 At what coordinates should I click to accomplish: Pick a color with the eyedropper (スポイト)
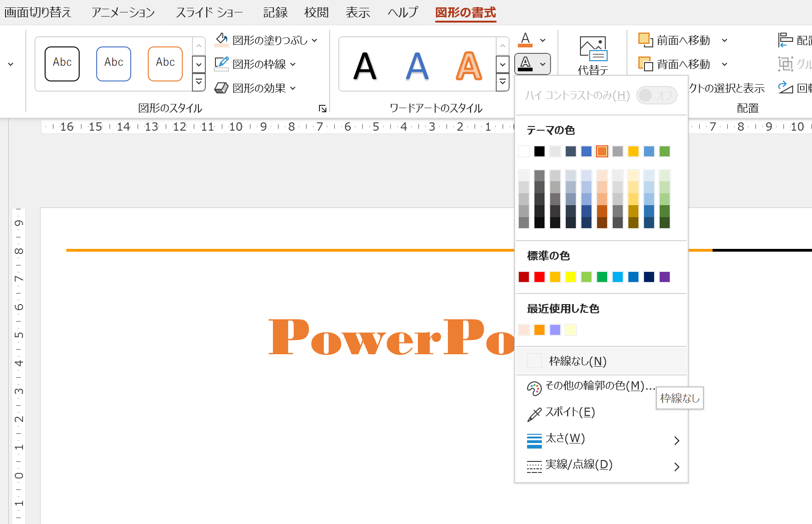[570, 412]
